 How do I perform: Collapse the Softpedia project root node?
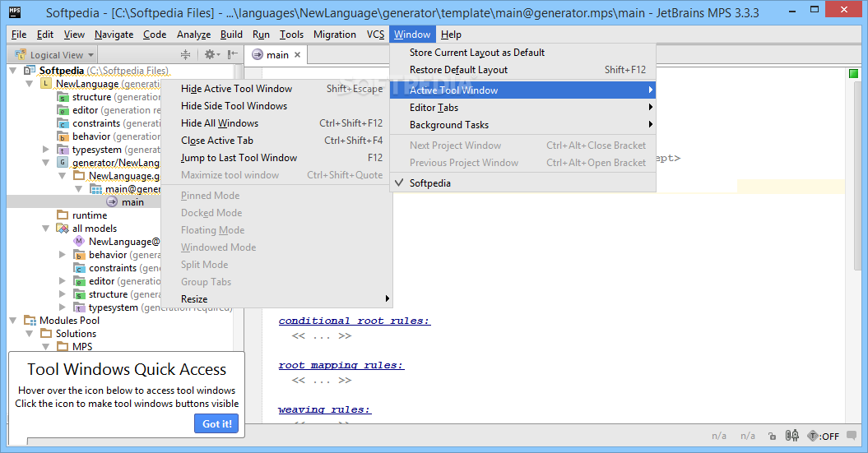click(12, 70)
